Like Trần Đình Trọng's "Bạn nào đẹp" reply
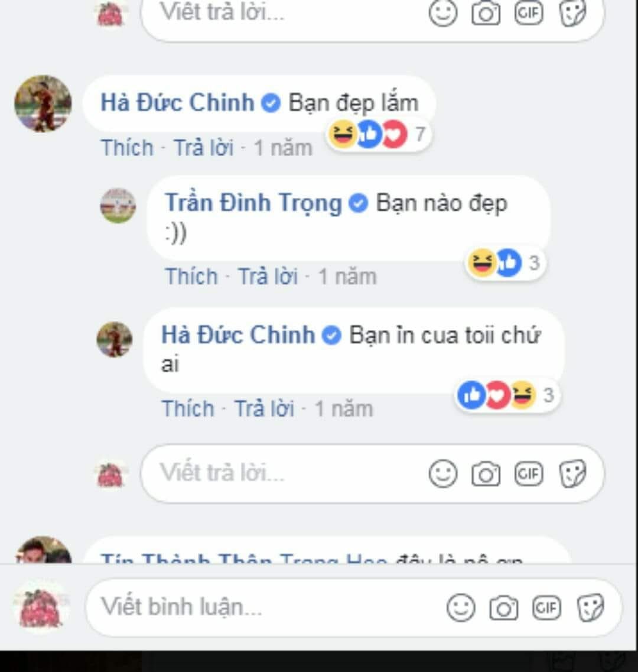Viewport: 638px width, 672px height. [191, 277]
